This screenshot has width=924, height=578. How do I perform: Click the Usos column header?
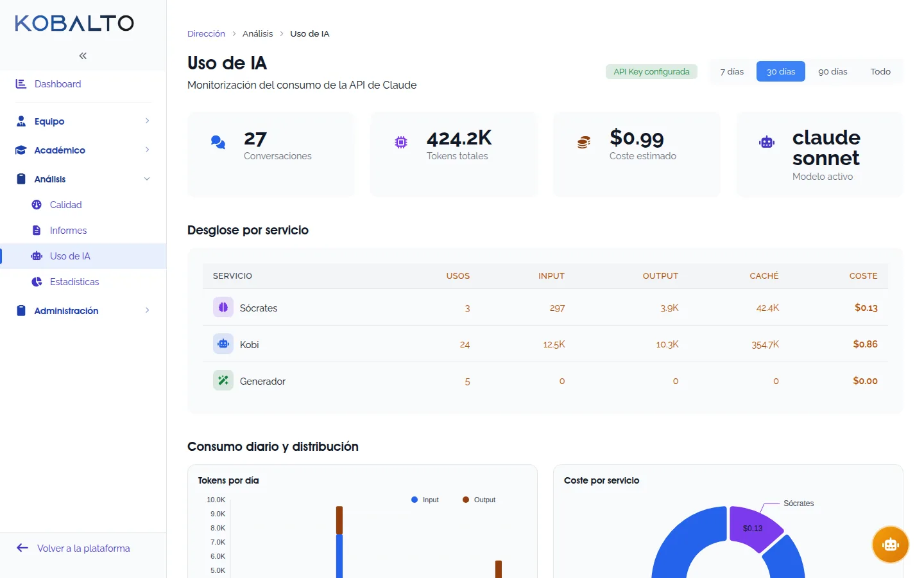pos(458,276)
